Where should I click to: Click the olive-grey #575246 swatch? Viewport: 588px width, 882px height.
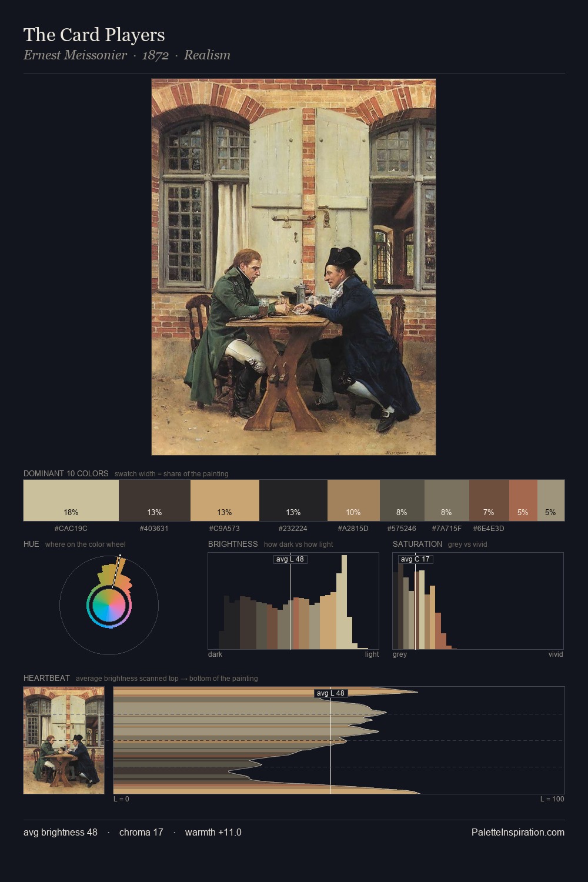point(402,500)
